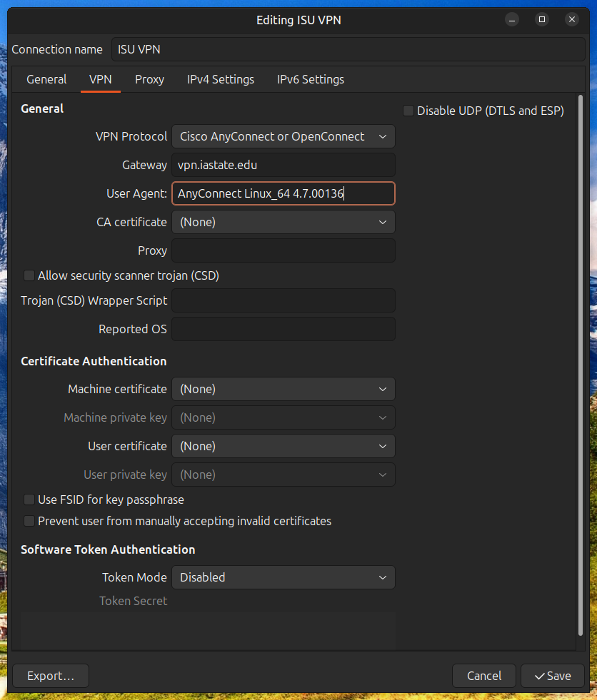Switch to the General tab
597x700 pixels.
pos(46,79)
